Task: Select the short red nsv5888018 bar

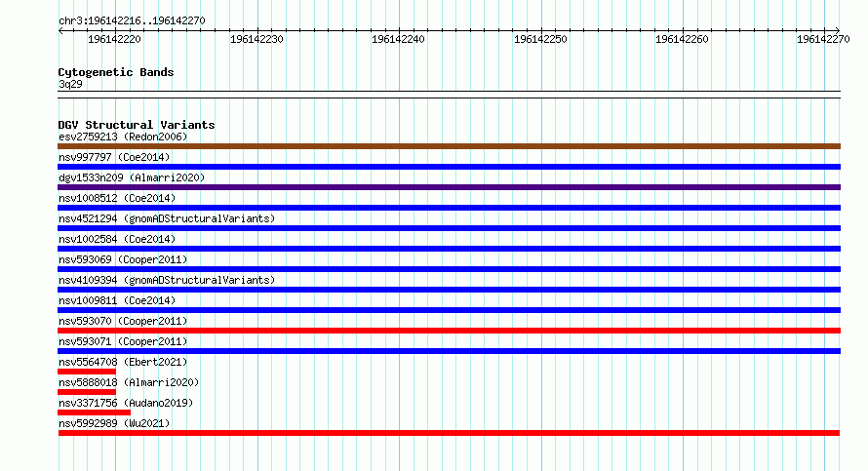Action: [x=87, y=392]
